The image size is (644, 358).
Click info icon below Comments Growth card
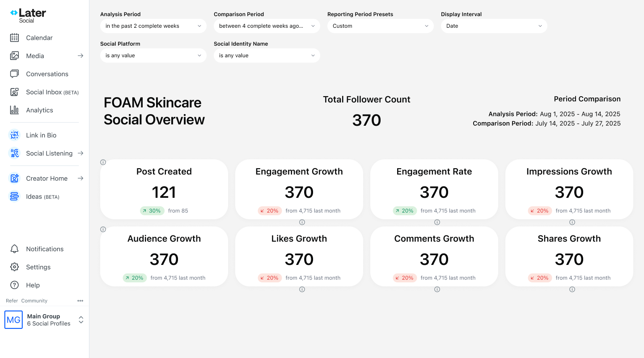437,290
